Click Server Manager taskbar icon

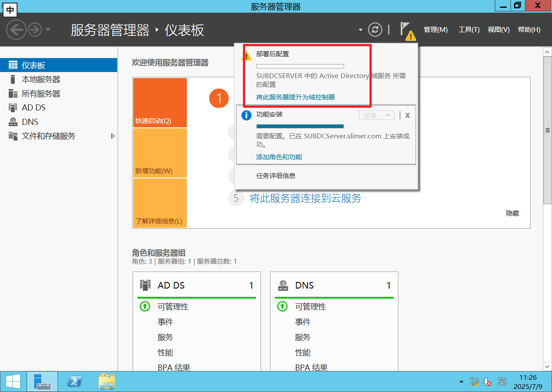tap(42, 382)
